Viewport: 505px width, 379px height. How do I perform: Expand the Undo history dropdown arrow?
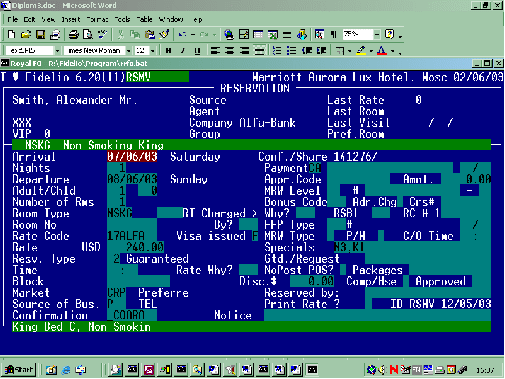(x=193, y=34)
